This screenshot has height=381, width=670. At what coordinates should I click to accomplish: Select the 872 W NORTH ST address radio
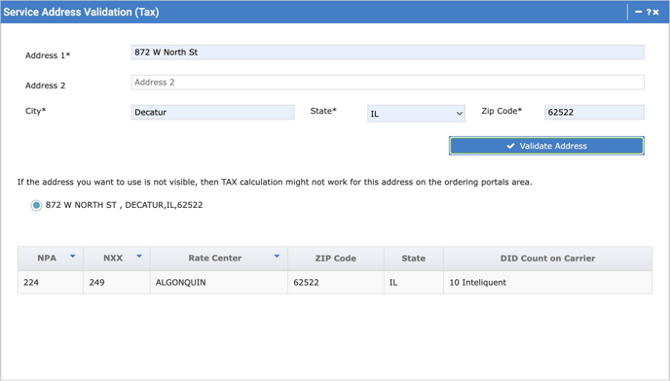pos(36,205)
